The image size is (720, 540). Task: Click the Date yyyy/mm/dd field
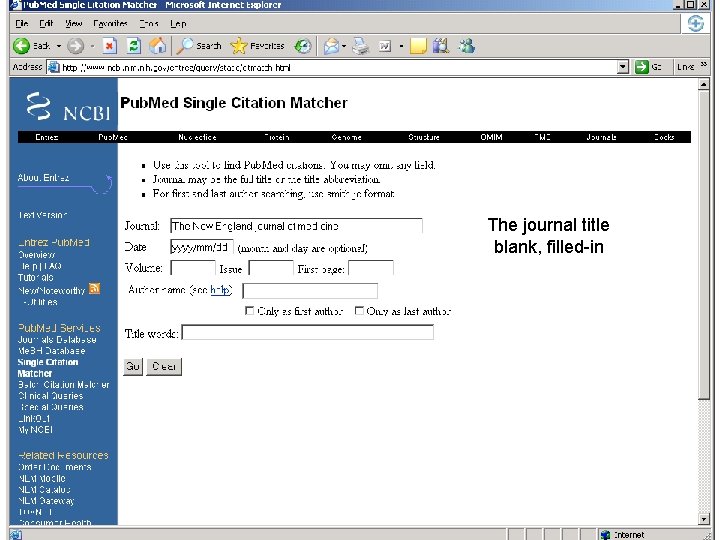202,247
